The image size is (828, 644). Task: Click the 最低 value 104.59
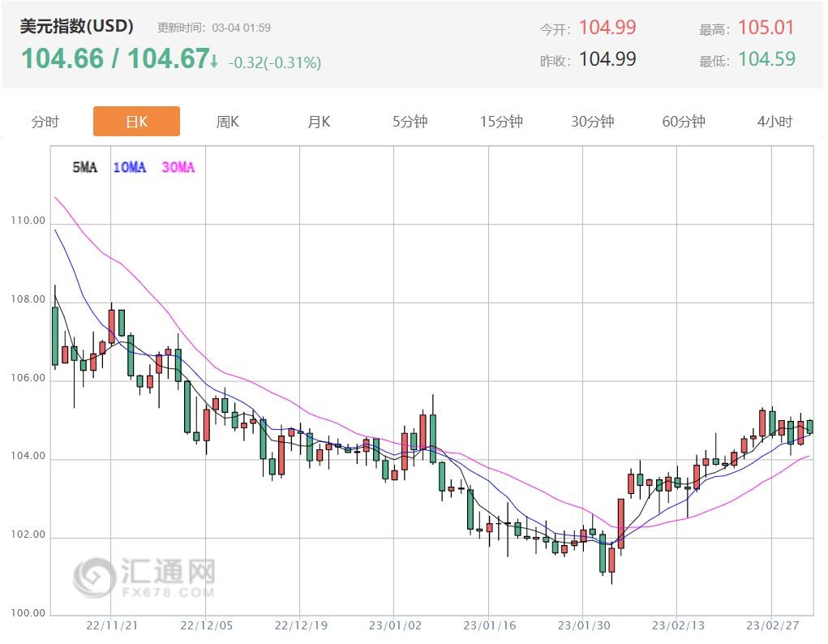766,59
